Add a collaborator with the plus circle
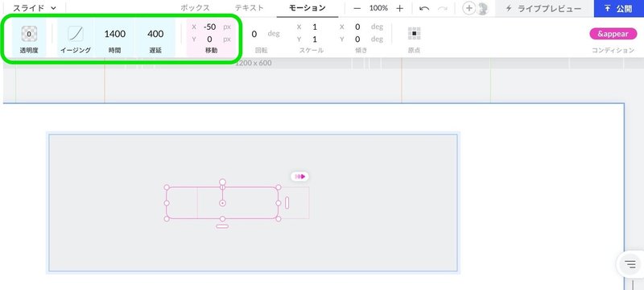Screen dimensions: 644x290 (469, 8)
